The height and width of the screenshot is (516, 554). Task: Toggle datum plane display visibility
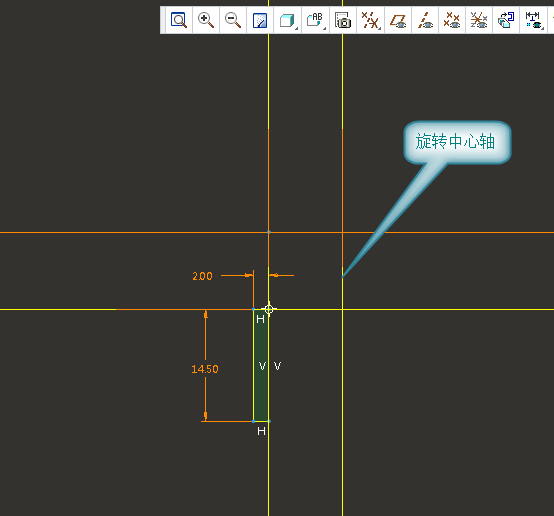point(398,20)
